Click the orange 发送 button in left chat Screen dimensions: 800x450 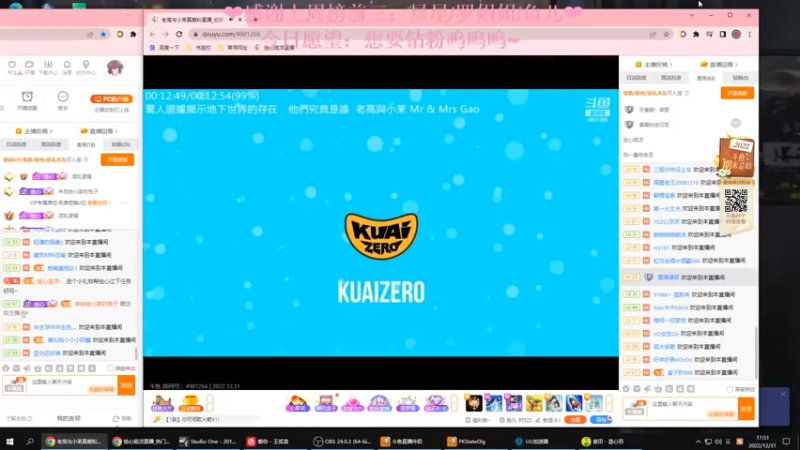[126, 385]
